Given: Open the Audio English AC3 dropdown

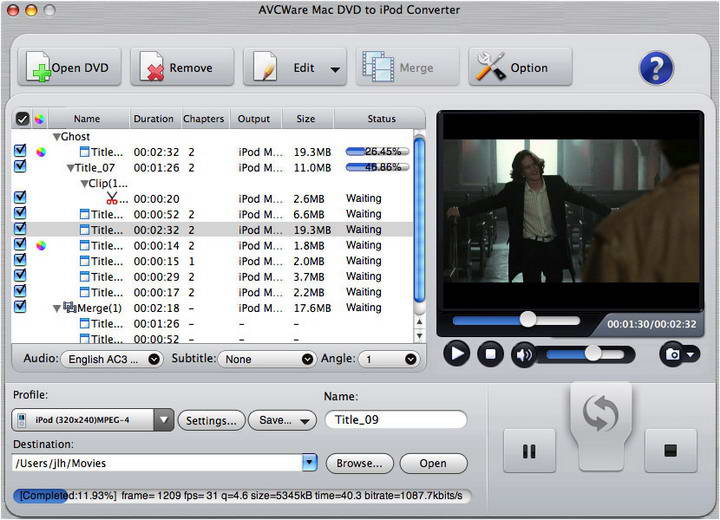Looking at the screenshot, I should (111, 359).
